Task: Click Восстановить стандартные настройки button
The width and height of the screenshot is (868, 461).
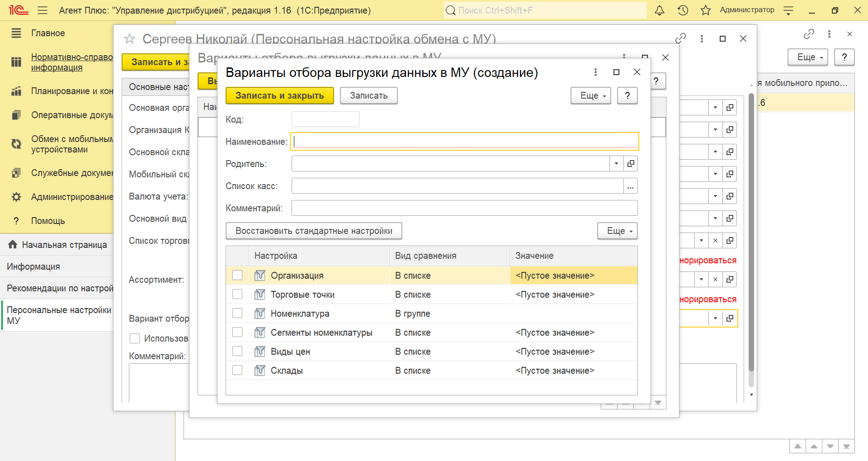Action: pos(314,231)
